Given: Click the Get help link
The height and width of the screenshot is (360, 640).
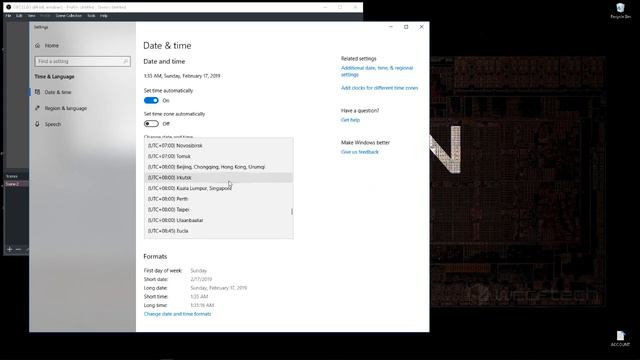Looking at the screenshot, I should tap(350, 120).
